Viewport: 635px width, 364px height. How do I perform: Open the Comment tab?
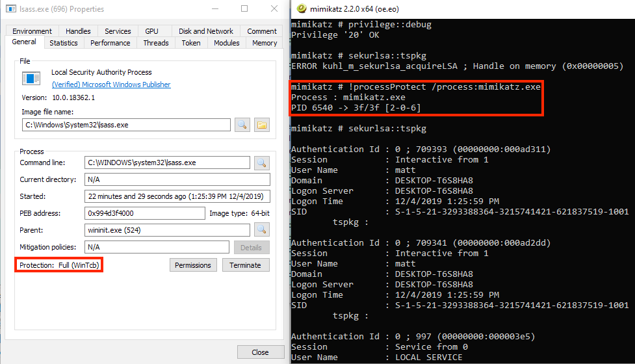point(262,31)
